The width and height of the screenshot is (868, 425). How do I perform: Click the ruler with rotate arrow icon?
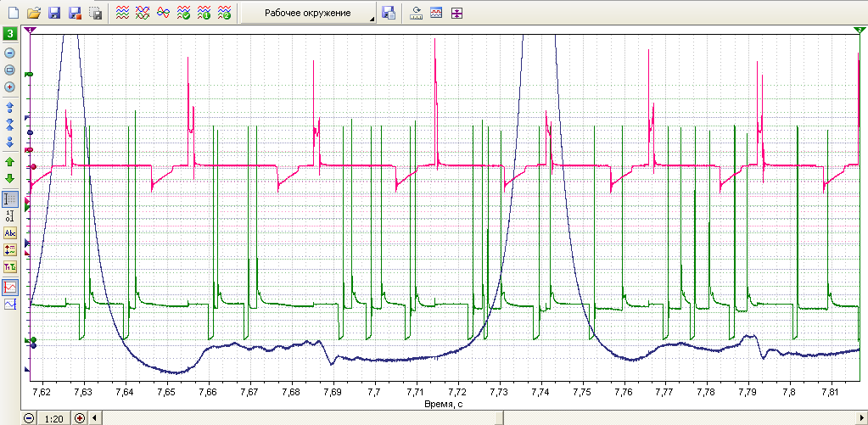click(417, 14)
